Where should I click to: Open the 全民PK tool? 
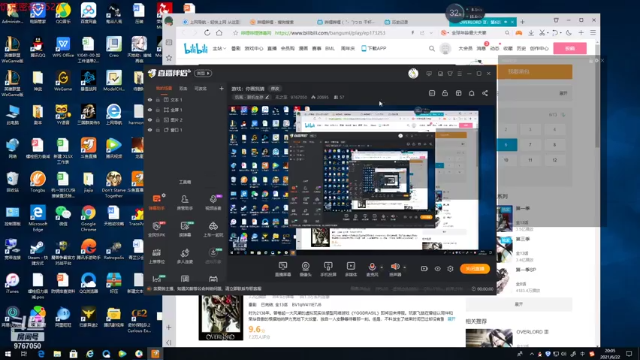click(x=157, y=229)
